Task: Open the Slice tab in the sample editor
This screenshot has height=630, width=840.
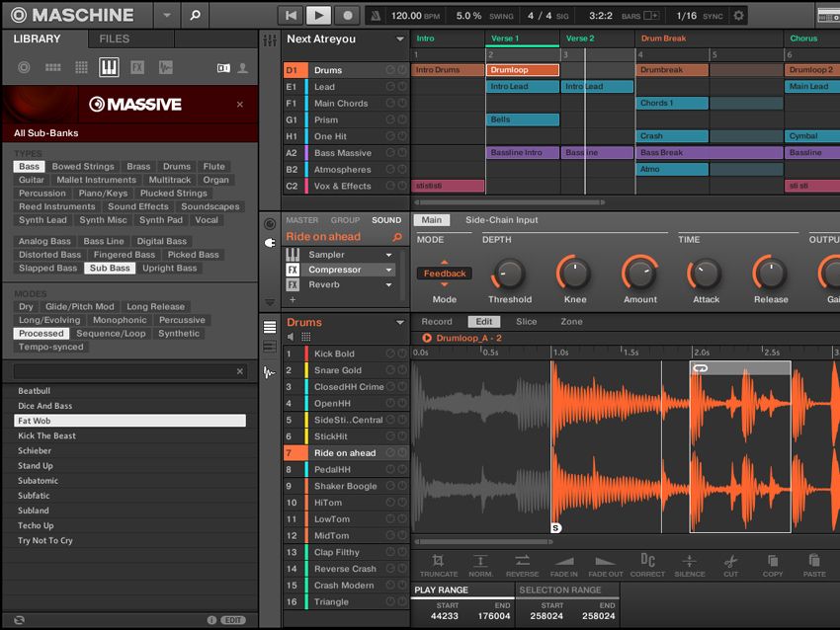Action: pyautogui.click(x=528, y=321)
